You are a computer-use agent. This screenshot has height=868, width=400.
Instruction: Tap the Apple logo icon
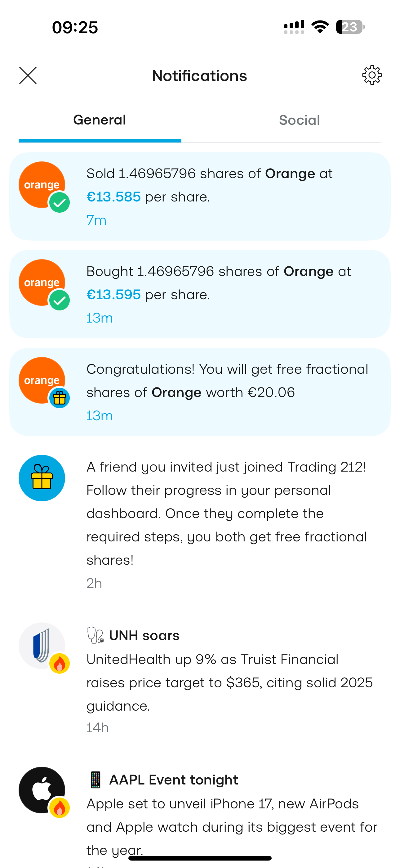pyautogui.click(x=42, y=790)
